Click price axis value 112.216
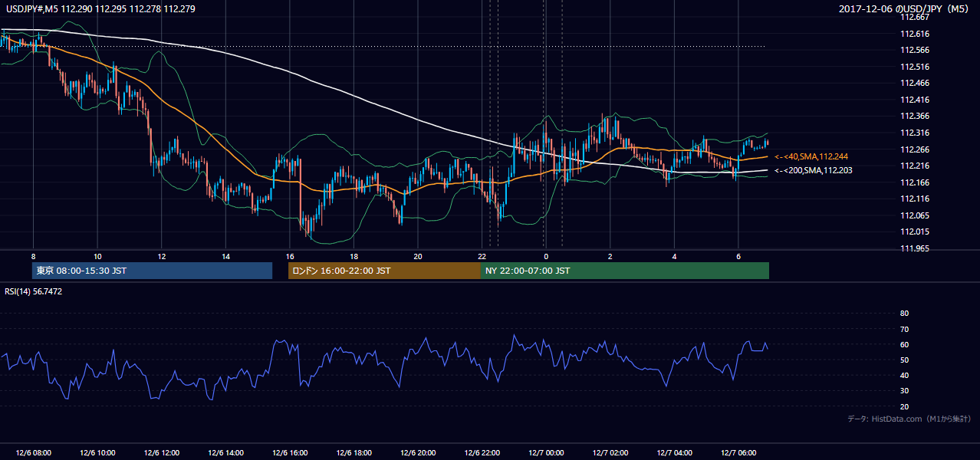 tap(915, 166)
